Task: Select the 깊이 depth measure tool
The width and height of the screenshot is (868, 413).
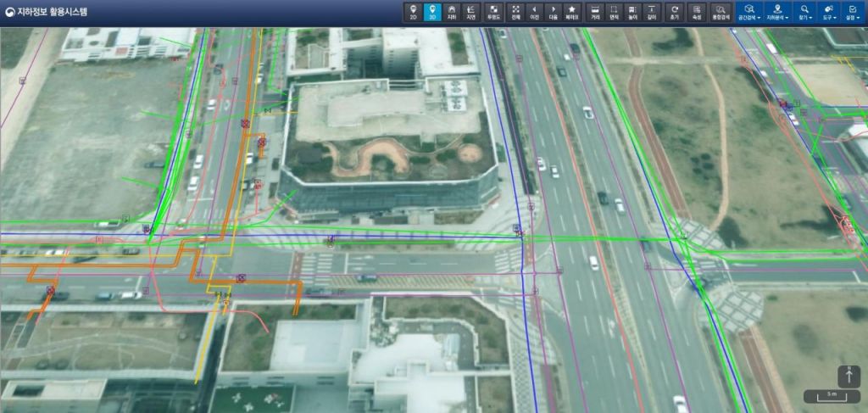Action: pyautogui.click(x=651, y=12)
